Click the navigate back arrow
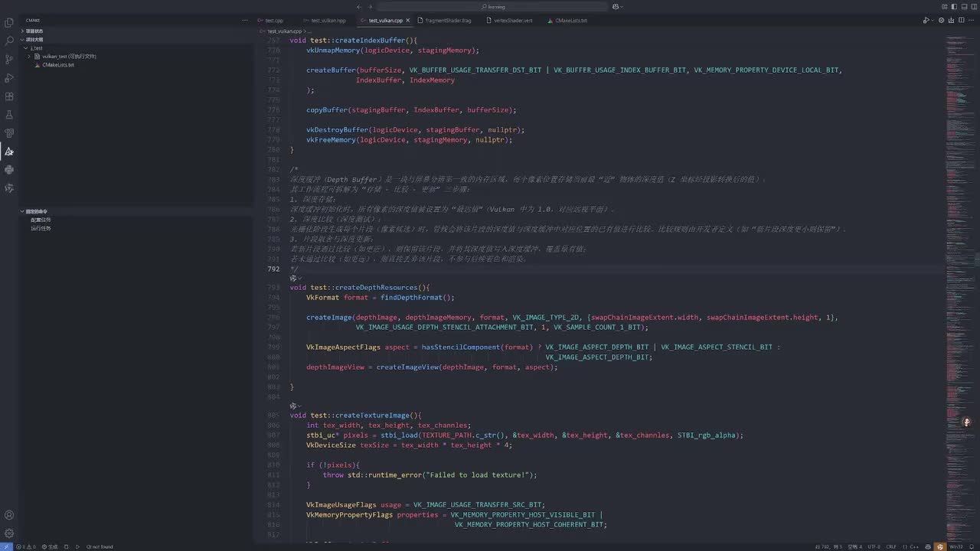 pos(359,7)
